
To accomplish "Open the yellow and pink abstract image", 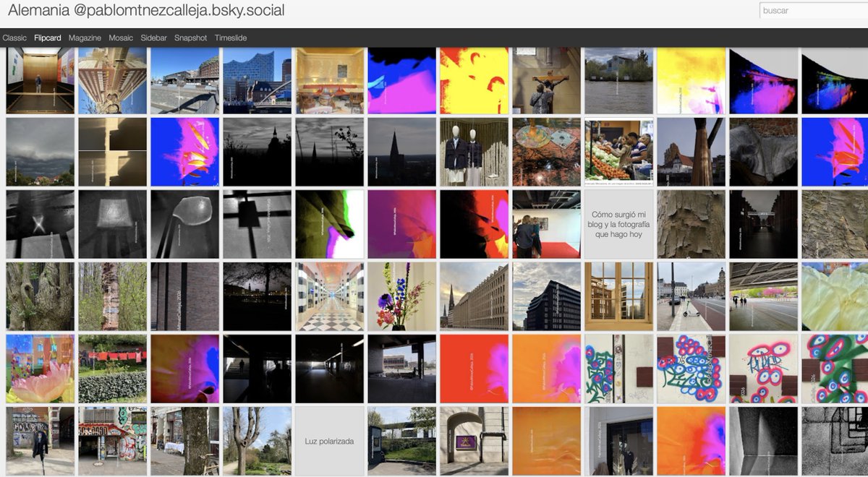I will click(x=691, y=80).
